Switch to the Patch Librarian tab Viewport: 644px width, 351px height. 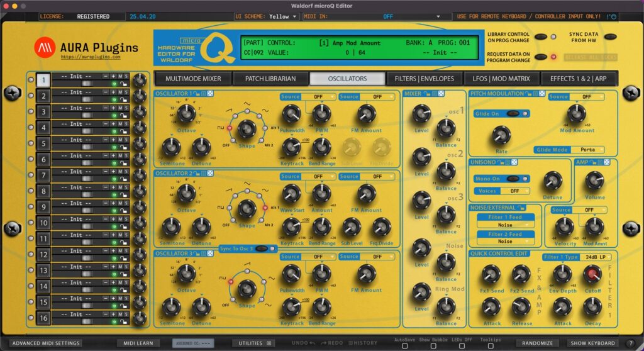click(270, 79)
